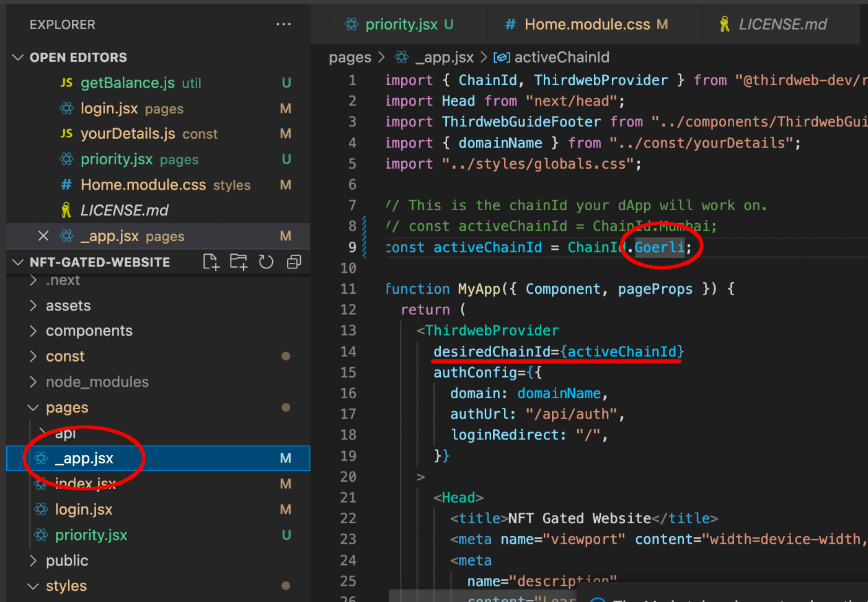
Task: Click NFT Gated Website title text on line 22
Action: 580,518
